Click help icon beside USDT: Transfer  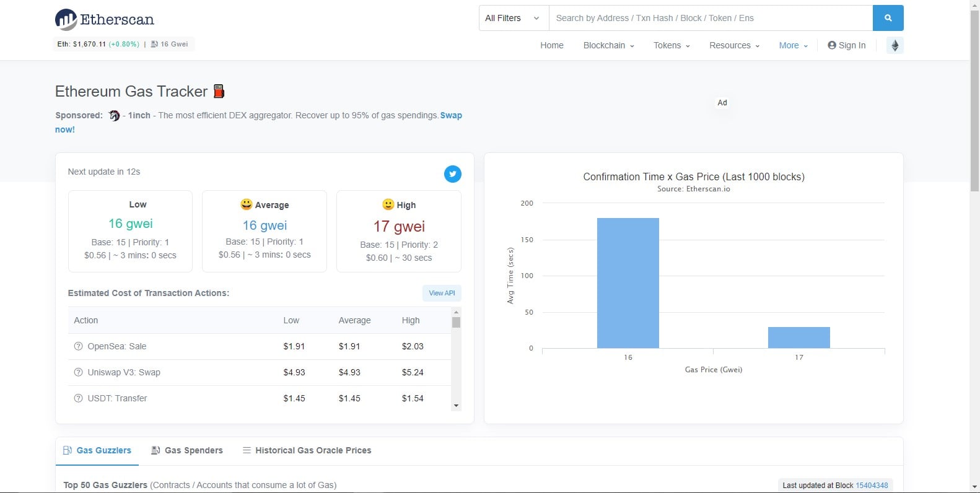(78, 398)
